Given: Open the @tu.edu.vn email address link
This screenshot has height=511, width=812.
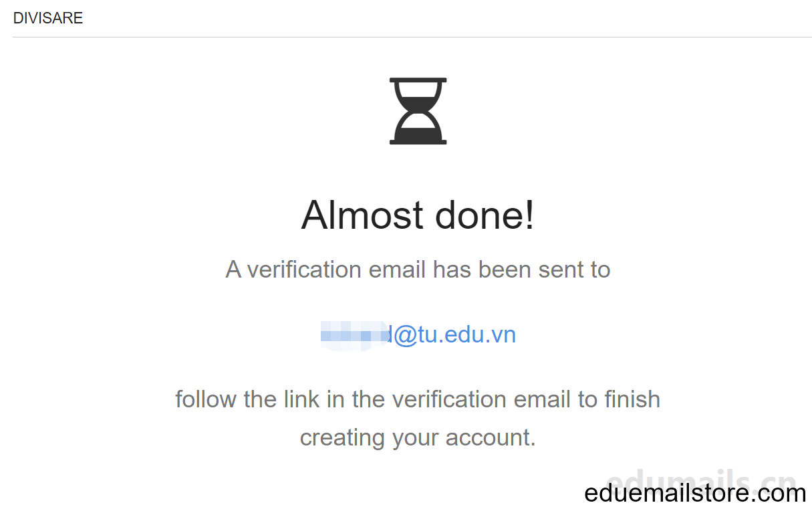Looking at the screenshot, I should pyautogui.click(x=418, y=334).
